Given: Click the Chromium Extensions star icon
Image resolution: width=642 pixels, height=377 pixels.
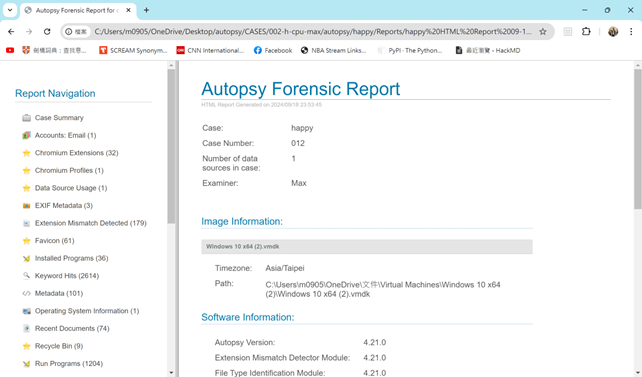Looking at the screenshot, I should point(27,153).
